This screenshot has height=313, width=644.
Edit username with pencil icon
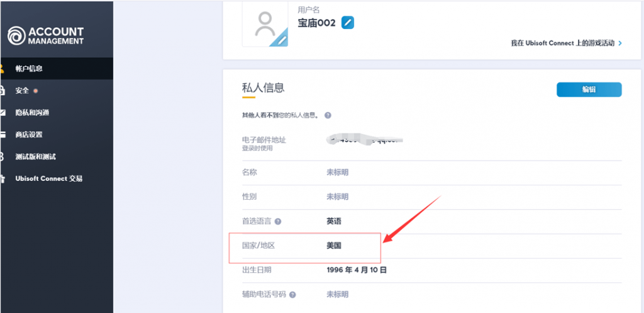[x=348, y=23]
